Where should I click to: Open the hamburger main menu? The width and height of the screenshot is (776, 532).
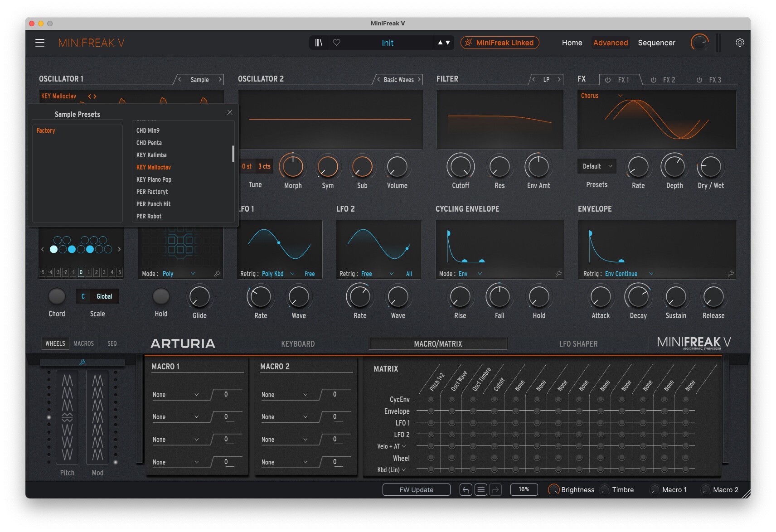coord(40,43)
